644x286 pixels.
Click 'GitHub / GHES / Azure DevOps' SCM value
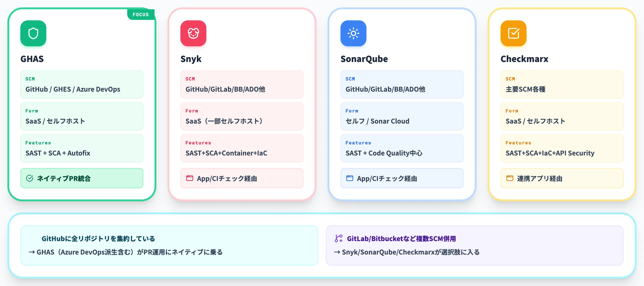point(73,89)
